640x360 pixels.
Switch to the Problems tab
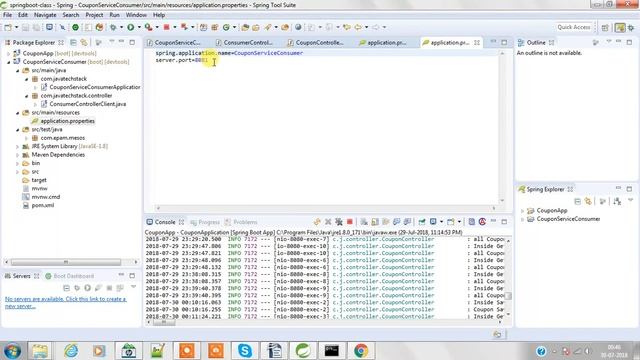tap(241, 222)
